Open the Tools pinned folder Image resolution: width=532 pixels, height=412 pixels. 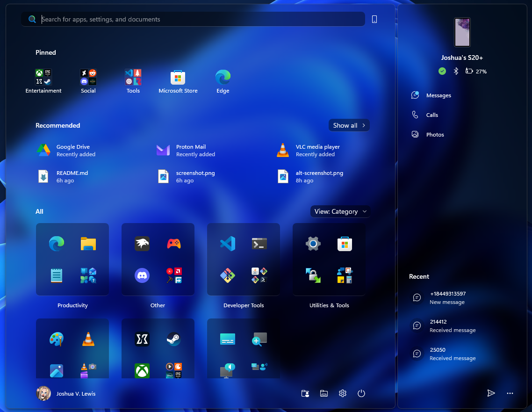pyautogui.click(x=133, y=81)
